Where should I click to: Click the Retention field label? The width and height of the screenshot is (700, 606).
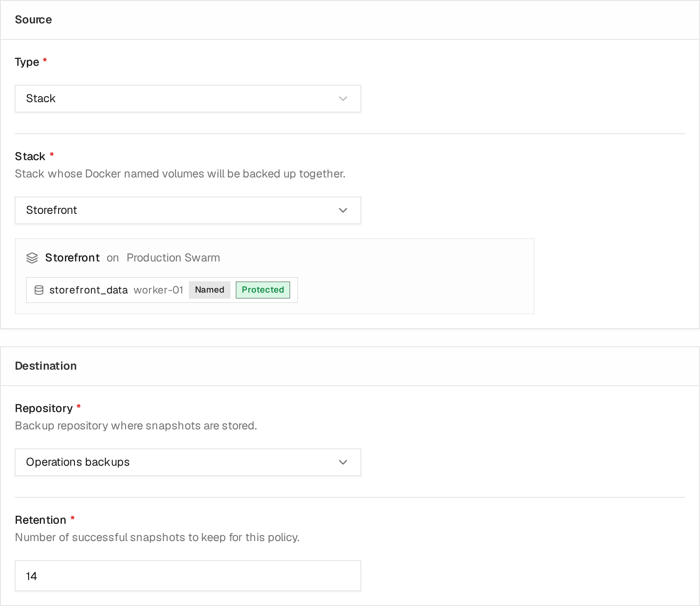(x=41, y=520)
